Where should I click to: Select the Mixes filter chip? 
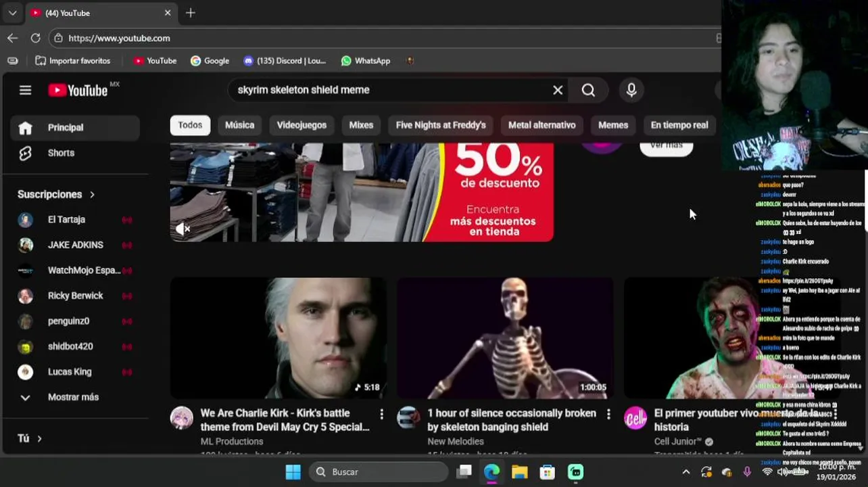coord(361,125)
